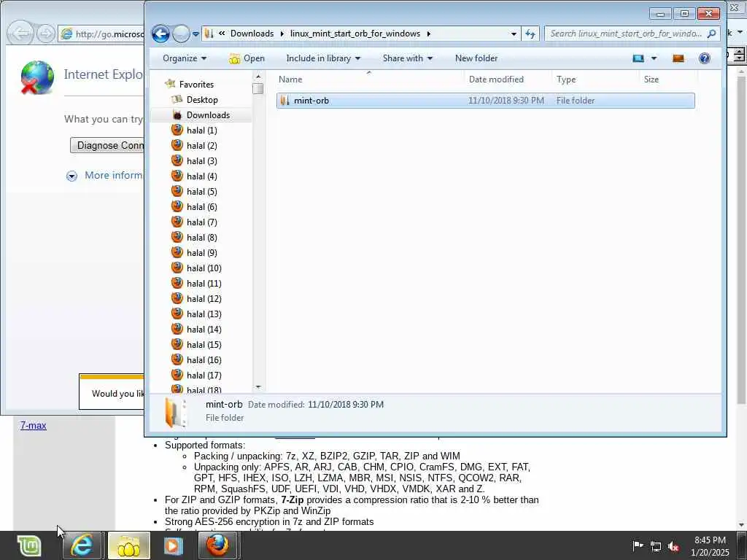Image resolution: width=747 pixels, height=560 pixels.
Task: Expand More information in Internet Explorer
Action: click(x=104, y=175)
